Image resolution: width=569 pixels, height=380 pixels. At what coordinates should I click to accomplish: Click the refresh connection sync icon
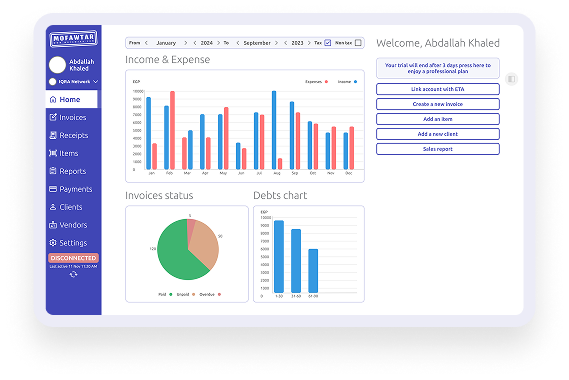click(73, 274)
